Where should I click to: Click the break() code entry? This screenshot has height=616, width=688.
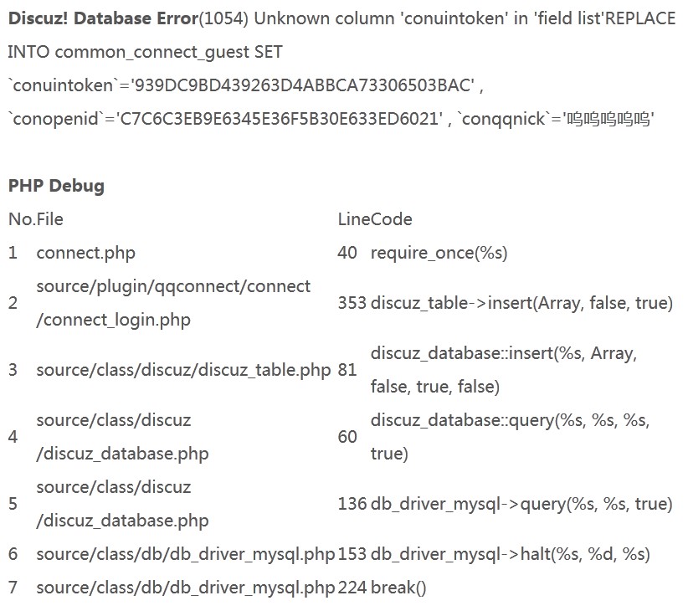pos(398,588)
